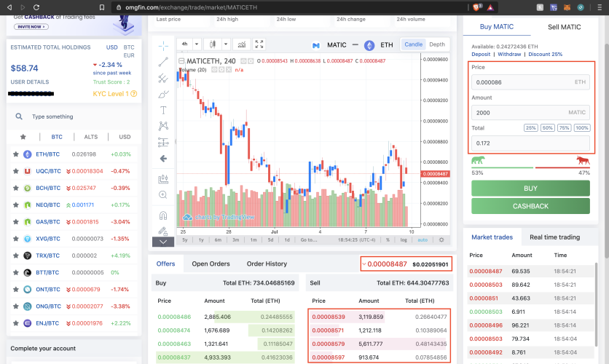Toggle auto scale on chart

tap(423, 240)
